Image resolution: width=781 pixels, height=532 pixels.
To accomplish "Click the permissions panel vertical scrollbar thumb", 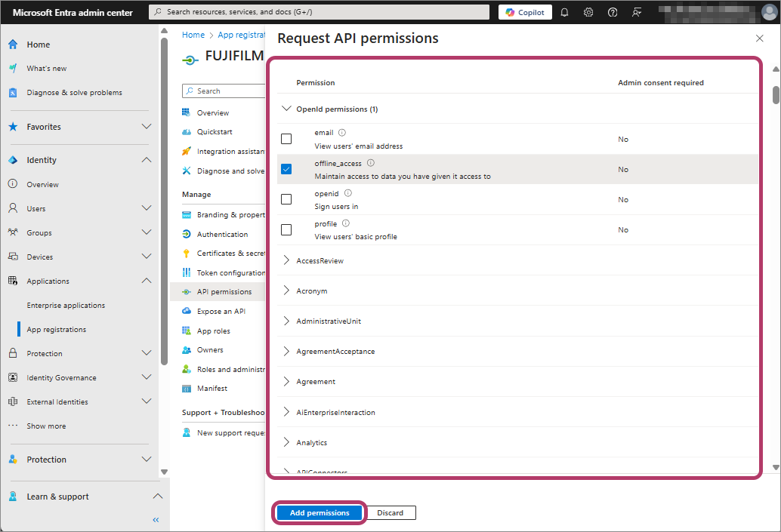I will (776, 94).
